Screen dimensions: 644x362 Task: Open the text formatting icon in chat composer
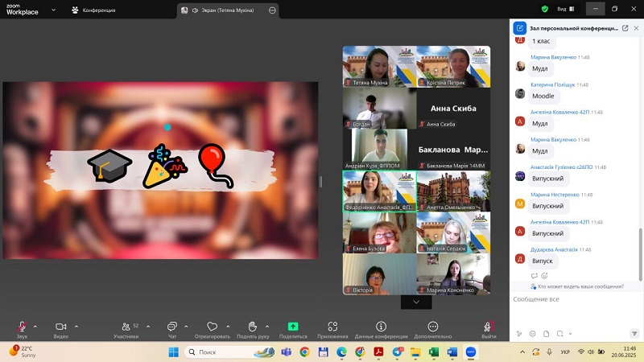(x=519, y=334)
